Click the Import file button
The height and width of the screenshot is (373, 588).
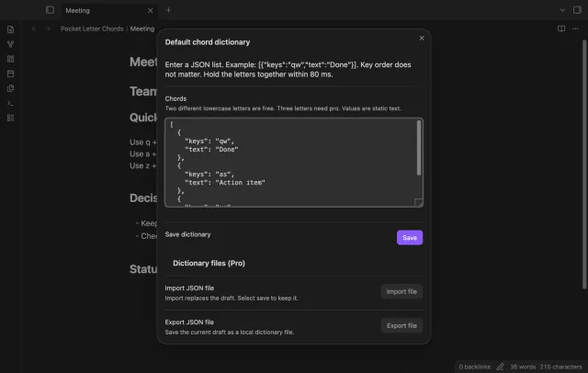click(x=401, y=291)
